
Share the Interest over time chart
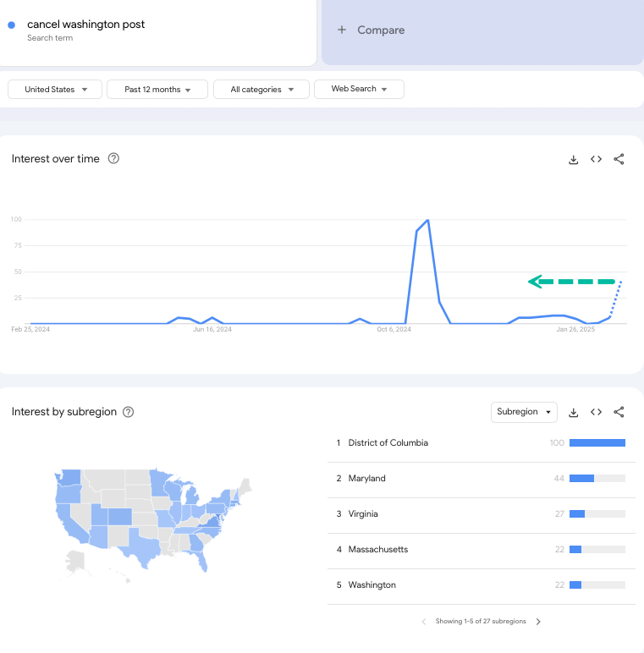619,159
